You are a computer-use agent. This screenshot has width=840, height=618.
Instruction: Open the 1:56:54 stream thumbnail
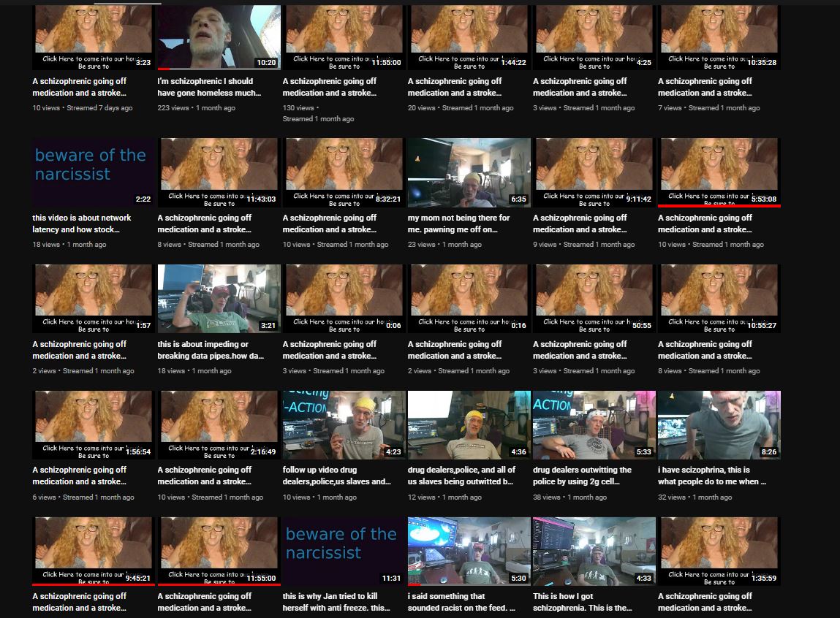point(94,425)
